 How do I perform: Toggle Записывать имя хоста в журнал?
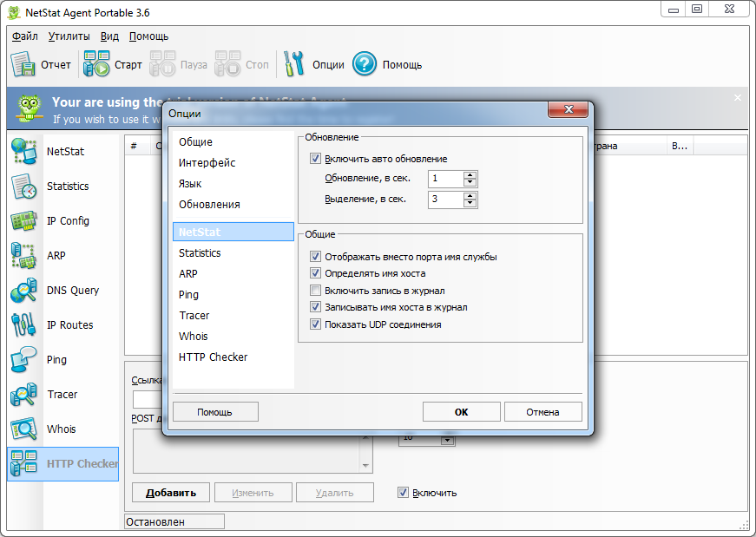click(x=315, y=307)
